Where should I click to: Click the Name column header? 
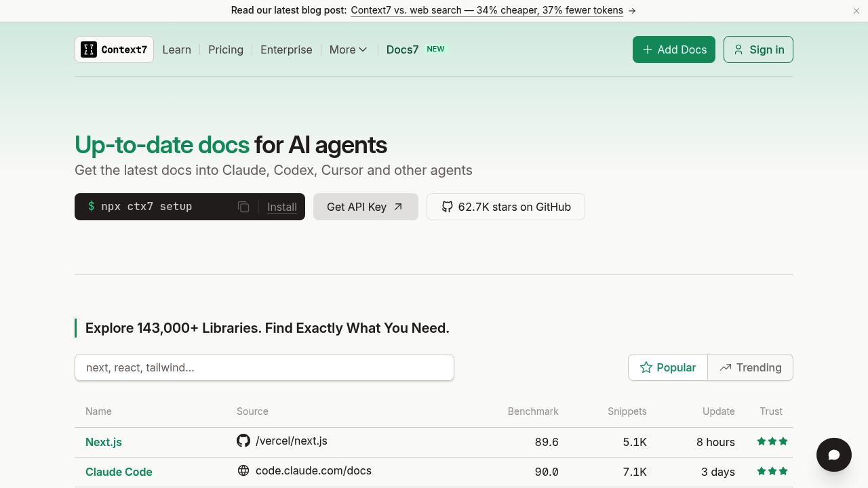[98, 411]
